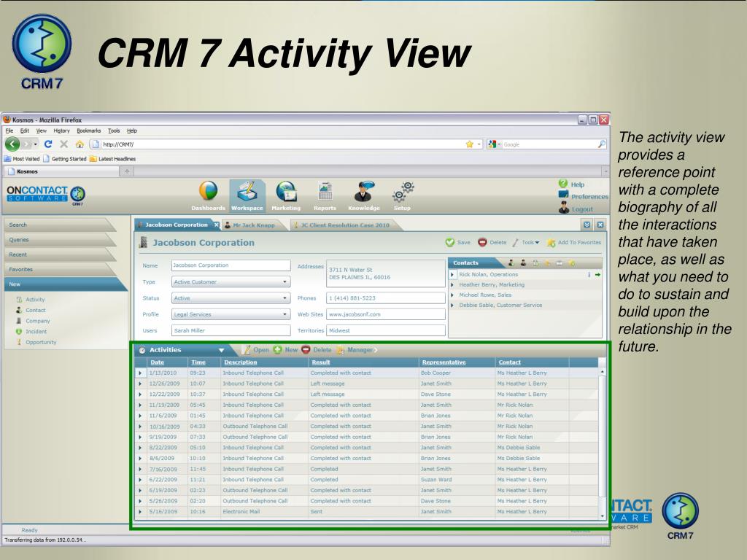The image size is (747, 560).
Task: Delete activity via Activities toolbar
Action: click(x=317, y=350)
